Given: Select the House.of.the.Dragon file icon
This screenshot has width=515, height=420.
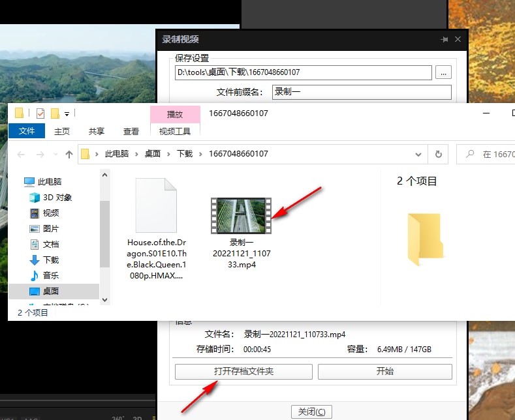Looking at the screenshot, I should [x=156, y=205].
